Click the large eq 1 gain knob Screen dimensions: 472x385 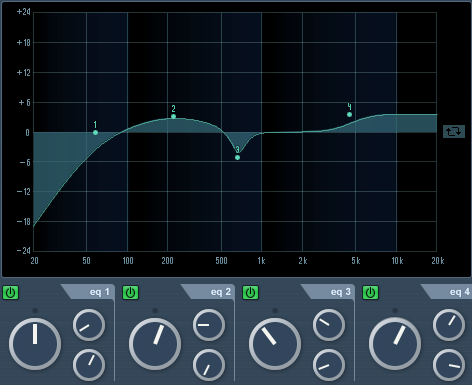click(x=35, y=344)
